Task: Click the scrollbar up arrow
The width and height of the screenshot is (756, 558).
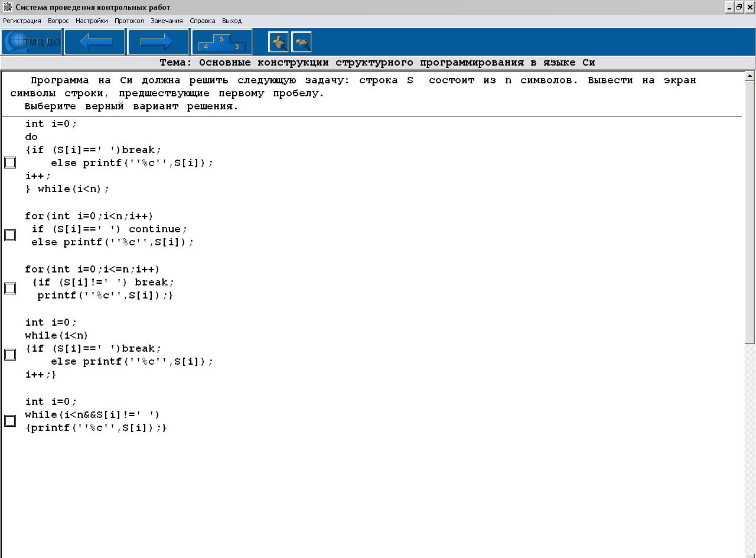Action: pos(750,76)
